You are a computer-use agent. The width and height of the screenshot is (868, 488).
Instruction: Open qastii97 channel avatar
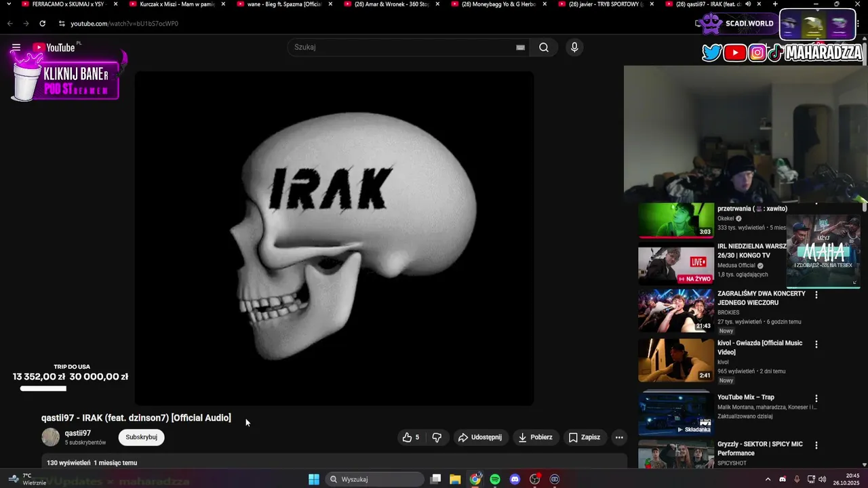(x=51, y=437)
